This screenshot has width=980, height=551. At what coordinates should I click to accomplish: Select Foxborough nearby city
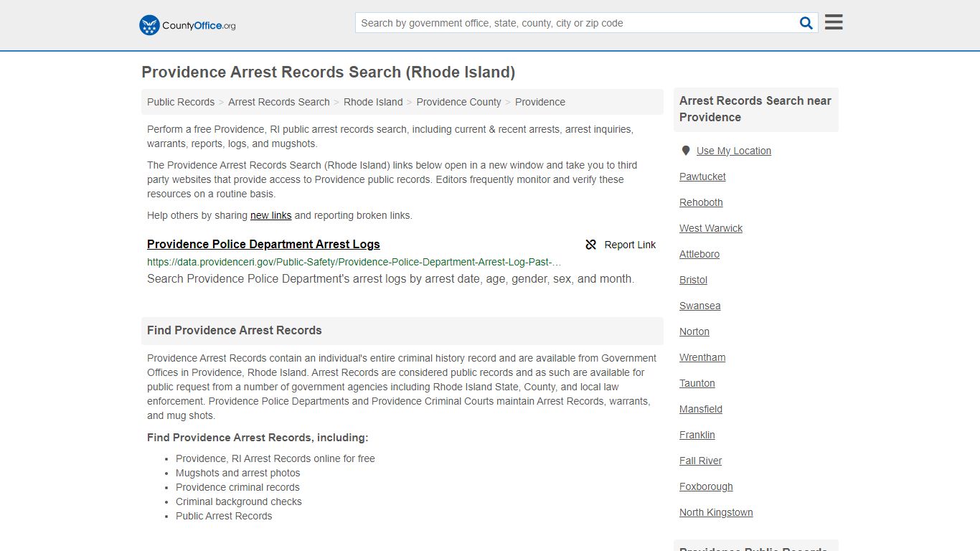point(706,486)
